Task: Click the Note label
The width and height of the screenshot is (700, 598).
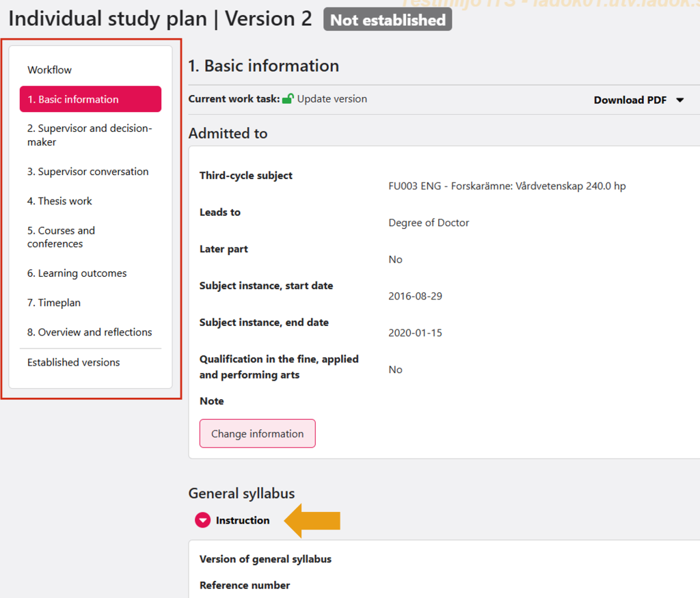Action: pos(212,400)
